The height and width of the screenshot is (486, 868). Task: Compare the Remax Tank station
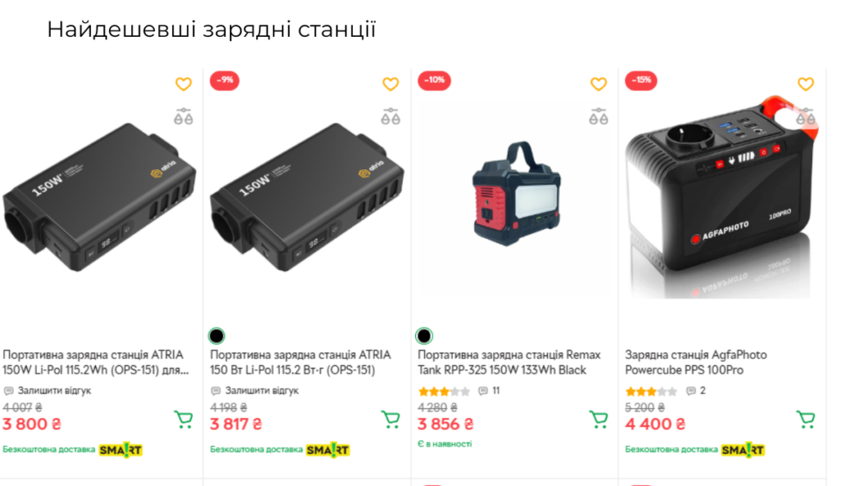pyautogui.click(x=598, y=117)
